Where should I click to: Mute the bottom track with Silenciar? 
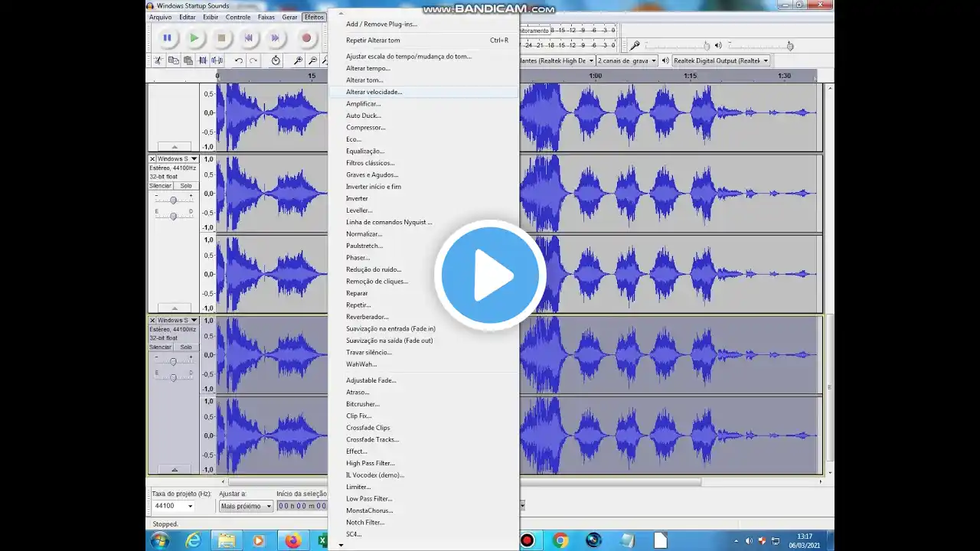click(160, 347)
